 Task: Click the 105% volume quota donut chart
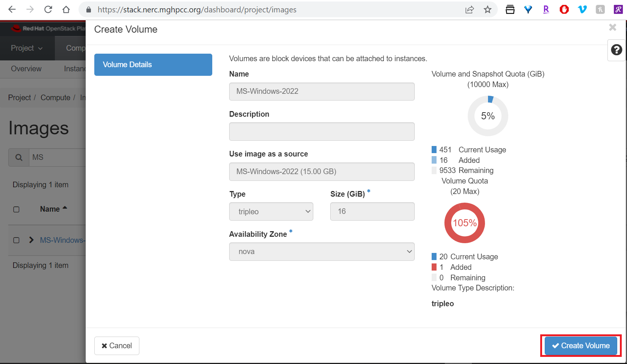[465, 223]
